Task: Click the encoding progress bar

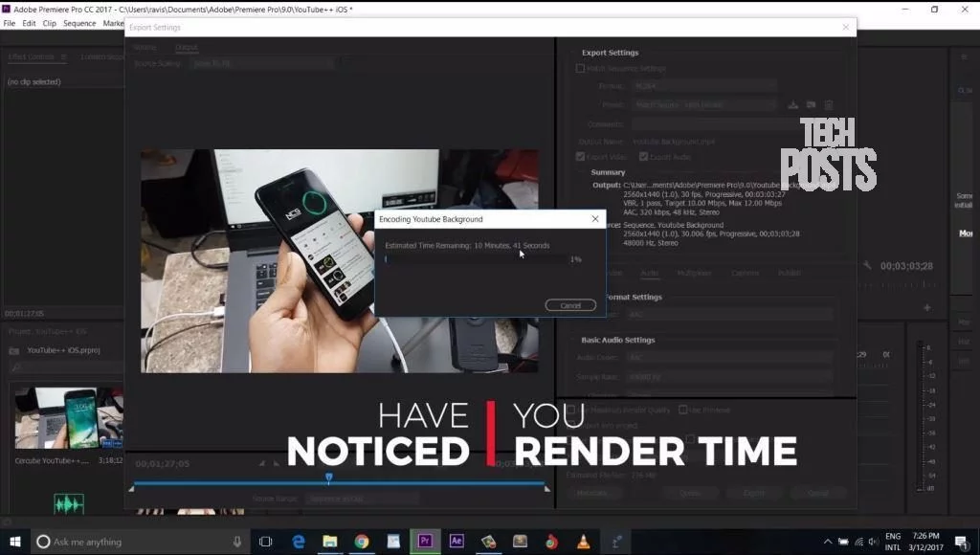Action: [477, 258]
